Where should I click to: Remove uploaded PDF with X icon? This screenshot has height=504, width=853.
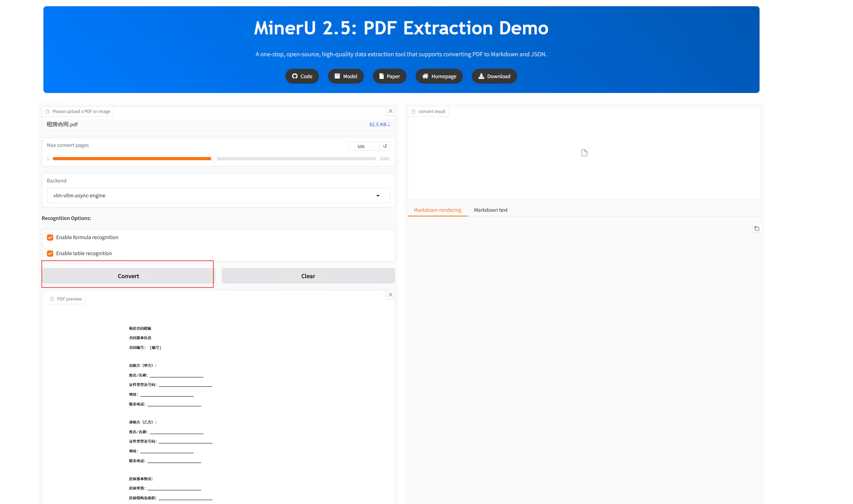(390, 111)
